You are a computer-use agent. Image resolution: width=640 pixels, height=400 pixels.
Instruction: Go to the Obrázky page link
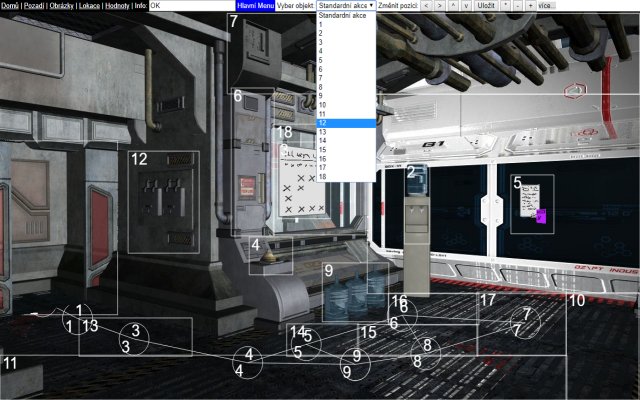coord(62,6)
